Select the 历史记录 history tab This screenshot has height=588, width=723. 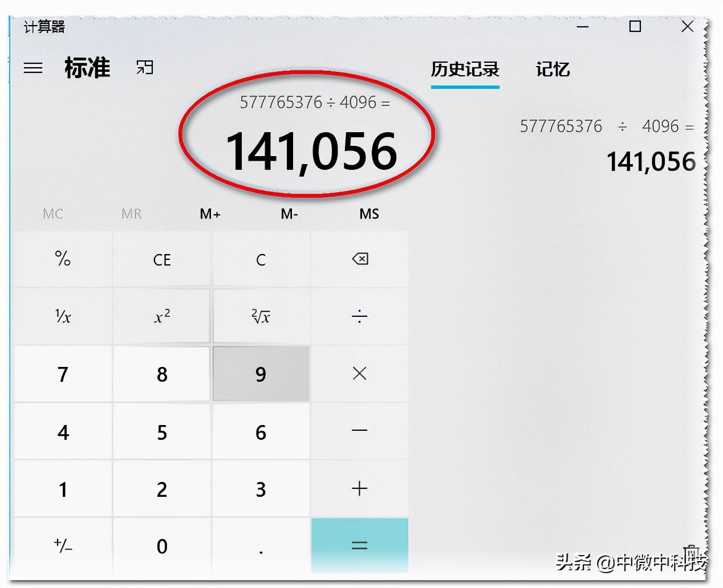coord(465,70)
